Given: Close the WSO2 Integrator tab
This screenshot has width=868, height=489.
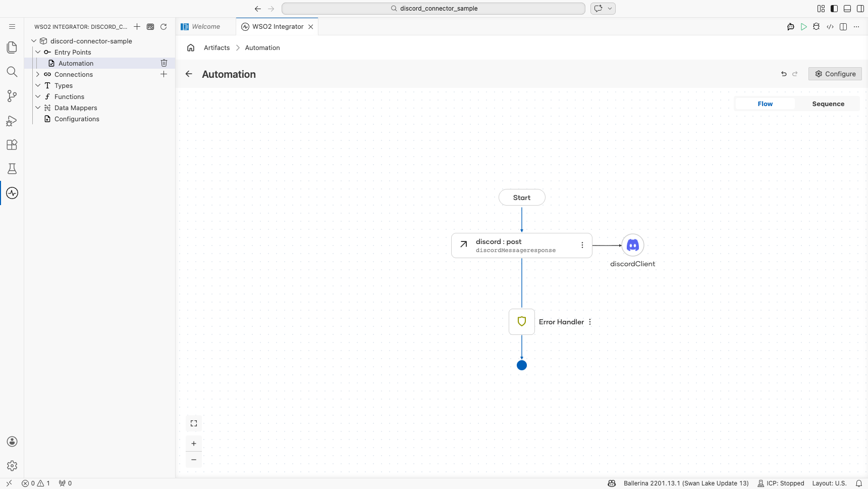Looking at the screenshot, I should pyautogui.click(x=311, y=27).
